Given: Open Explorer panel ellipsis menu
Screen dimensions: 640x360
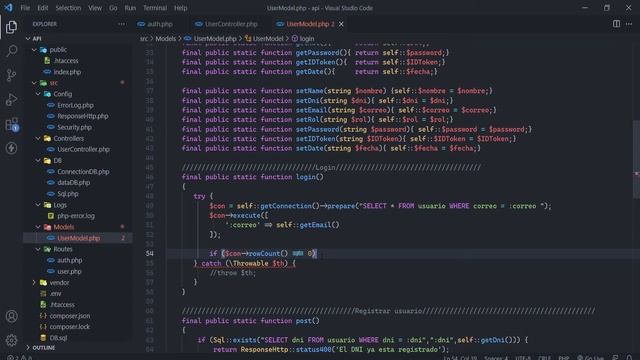Looking at the screenshot, I should 122,24.
